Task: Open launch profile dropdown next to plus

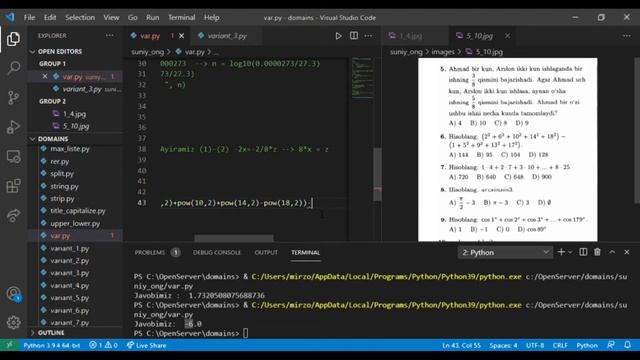Action: [x=570, y=252]
